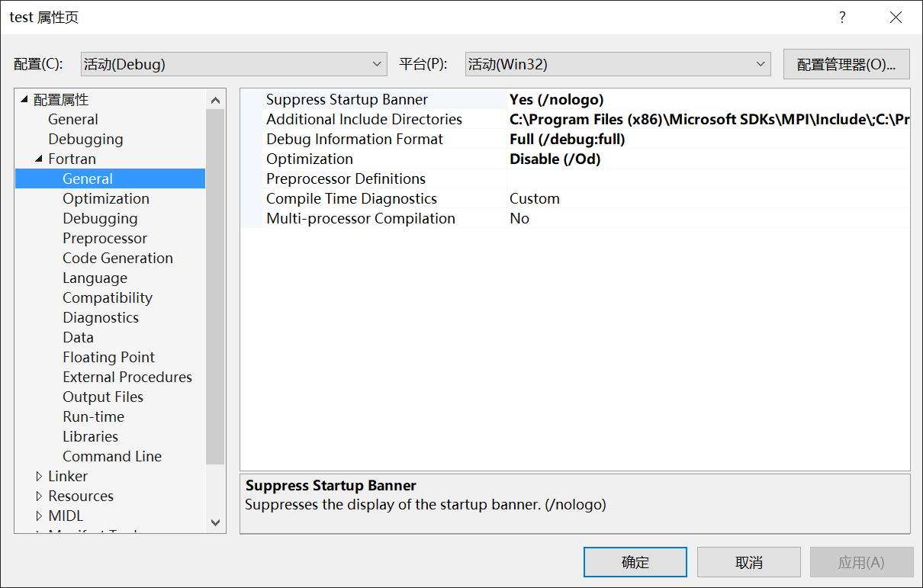Select the Command Line page

(x=112, y=456)
